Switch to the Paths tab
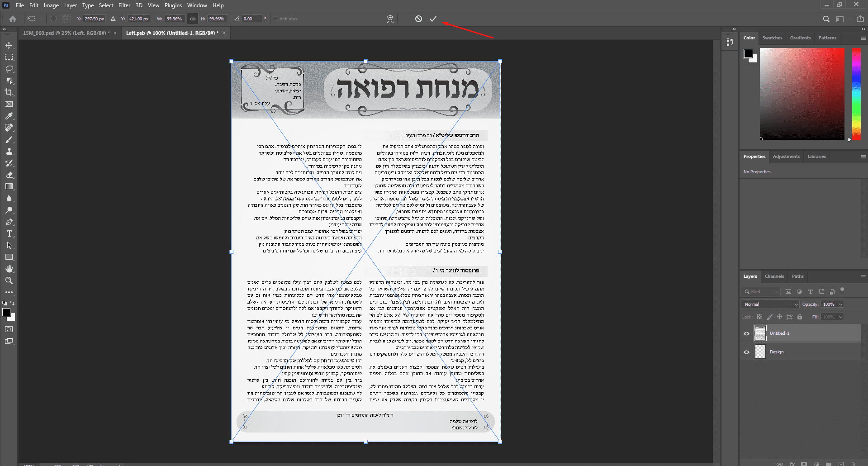 (797, 276)
